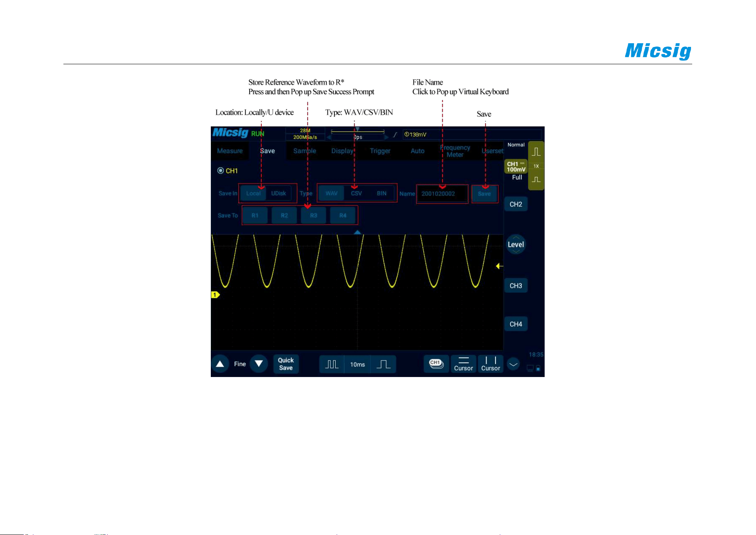Click the 138mV trigger level readout
756x535 pixels.
(x=416, y=135)
